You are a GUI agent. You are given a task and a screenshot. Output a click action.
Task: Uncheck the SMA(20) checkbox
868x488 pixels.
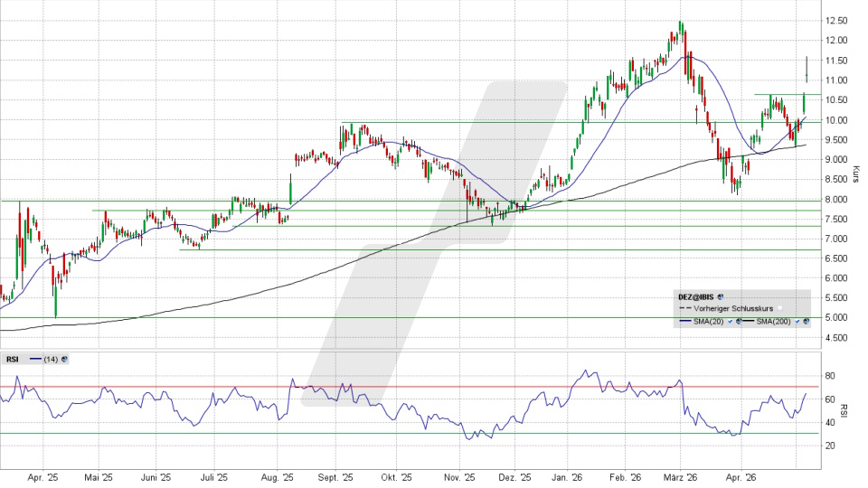[731, 322]
